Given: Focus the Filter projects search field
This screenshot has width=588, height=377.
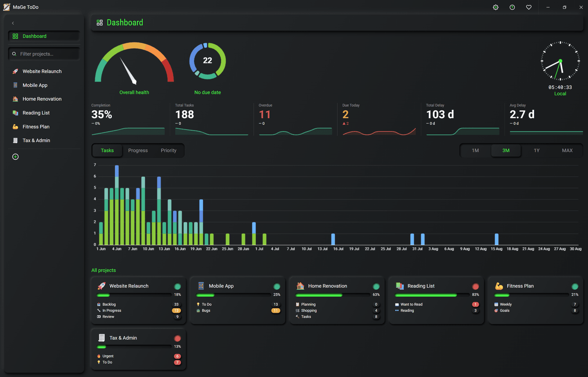Looking at the screenshot, I should (44, 54).
